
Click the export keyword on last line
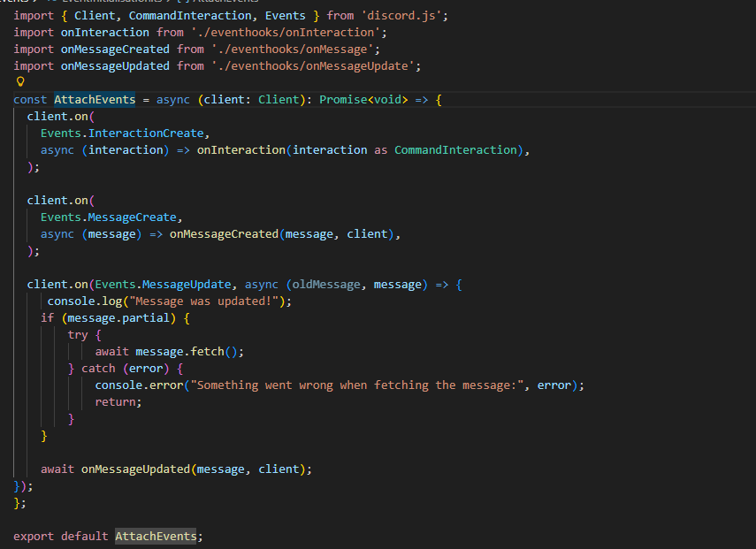(x=34, y=536)
